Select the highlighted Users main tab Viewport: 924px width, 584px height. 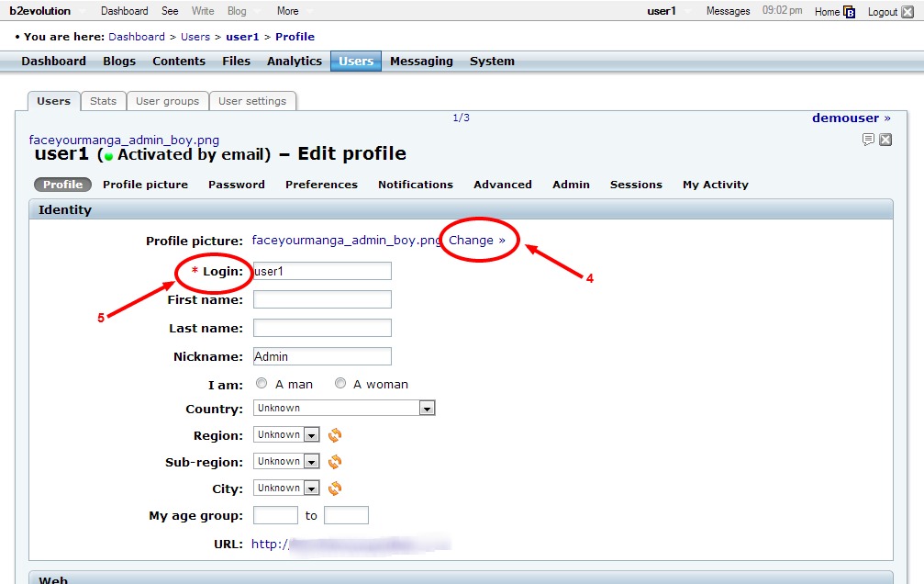click(356, 61)
